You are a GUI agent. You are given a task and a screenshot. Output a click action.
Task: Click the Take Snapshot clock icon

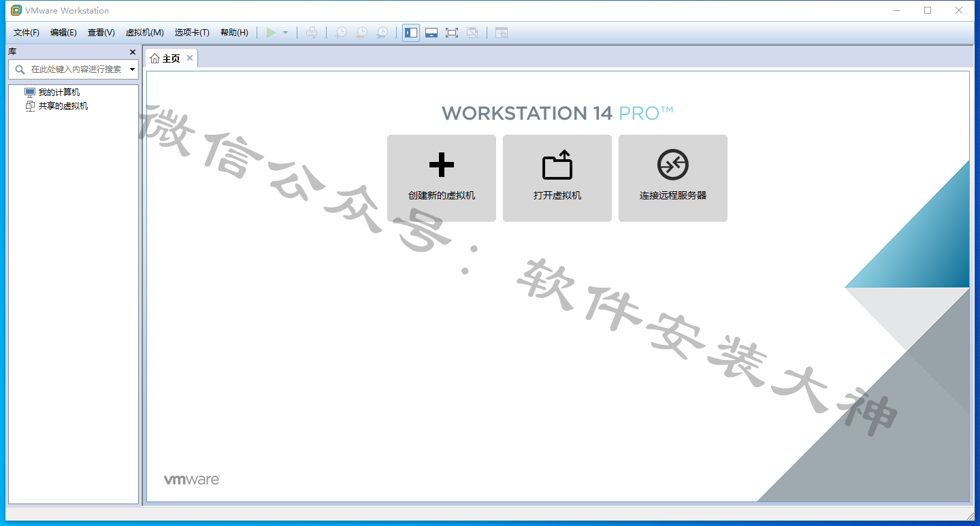[341, 33]
